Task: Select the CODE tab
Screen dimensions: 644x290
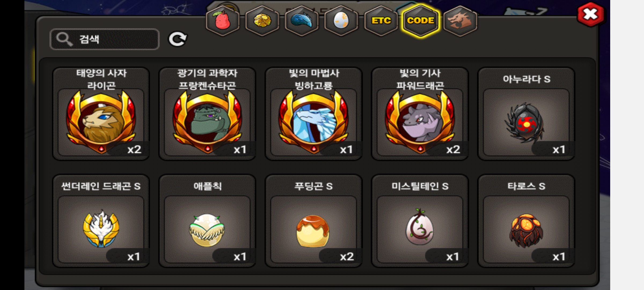Action: [x=420, y=20]
